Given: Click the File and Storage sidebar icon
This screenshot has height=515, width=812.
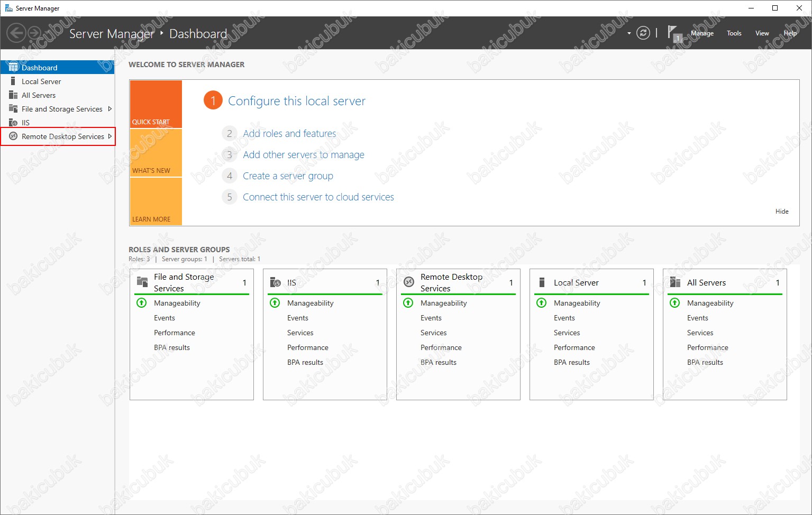Looking at the screenshot, I should (13, 108).
